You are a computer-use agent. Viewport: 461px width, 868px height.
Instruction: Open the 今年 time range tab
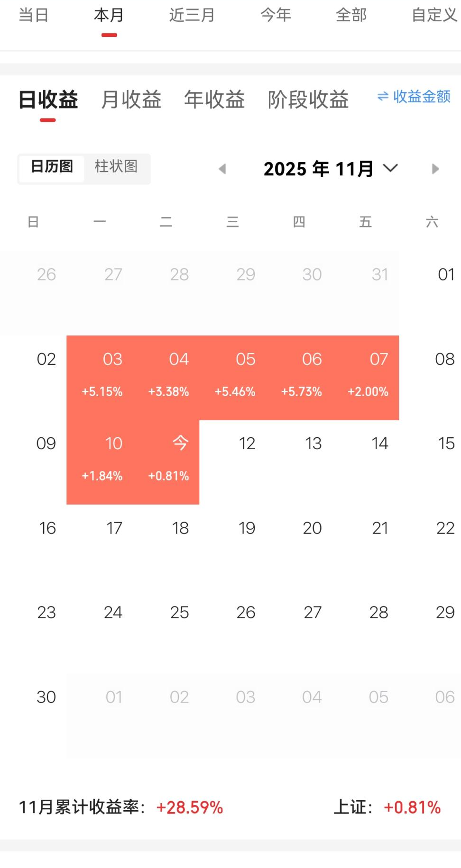tap(276, 15)
